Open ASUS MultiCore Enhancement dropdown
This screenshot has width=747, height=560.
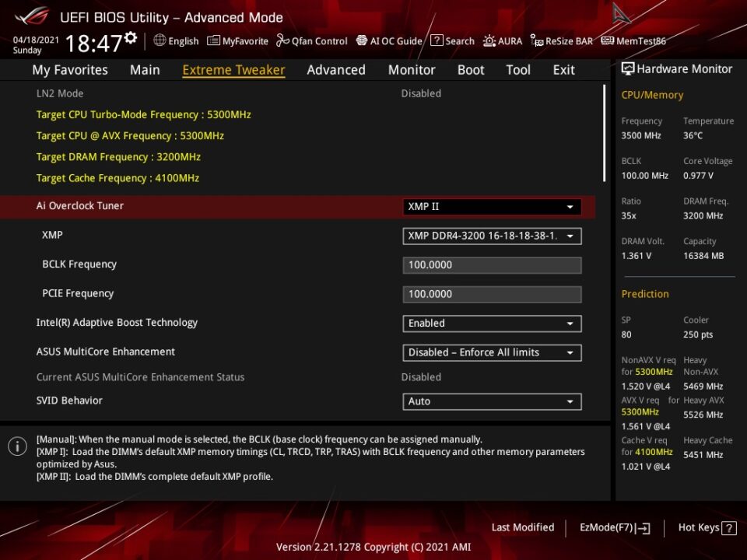click(492, 352)
